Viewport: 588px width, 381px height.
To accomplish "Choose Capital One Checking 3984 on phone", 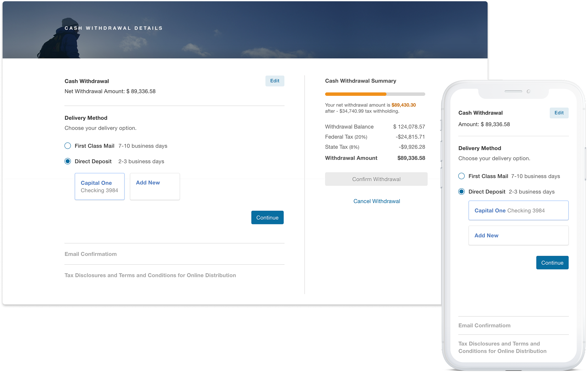I will 518,210.
